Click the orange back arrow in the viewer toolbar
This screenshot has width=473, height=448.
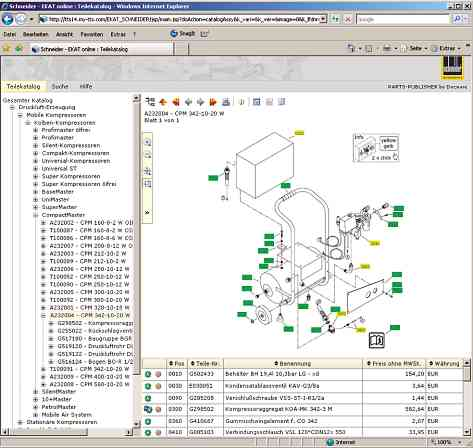[163, 102]
